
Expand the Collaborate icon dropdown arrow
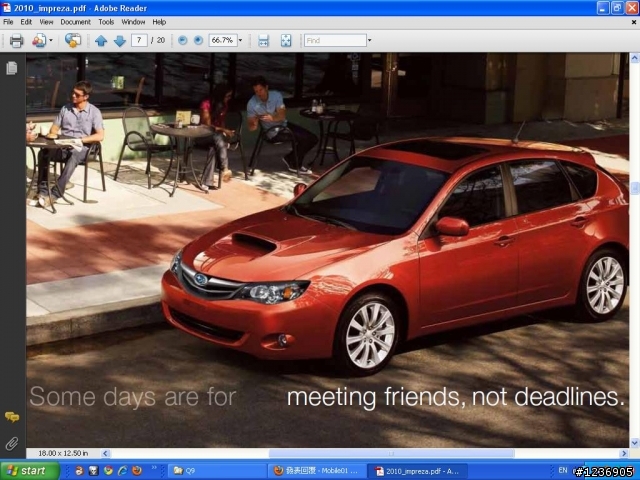[x=51, y=40]
